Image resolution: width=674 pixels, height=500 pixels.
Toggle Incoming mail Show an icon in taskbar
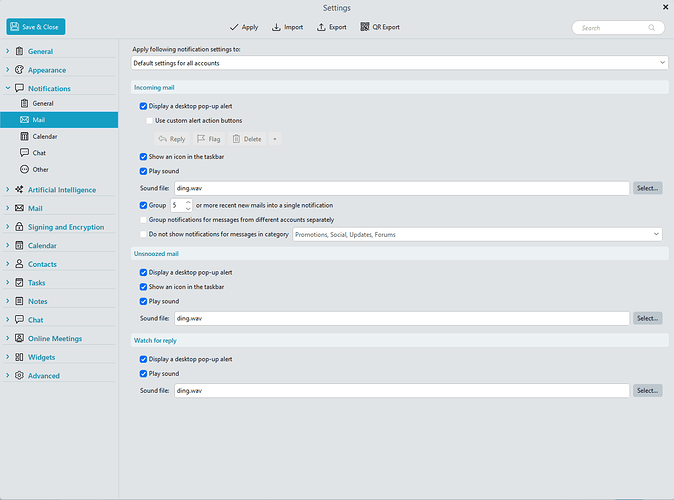click(x=143, y=157)
